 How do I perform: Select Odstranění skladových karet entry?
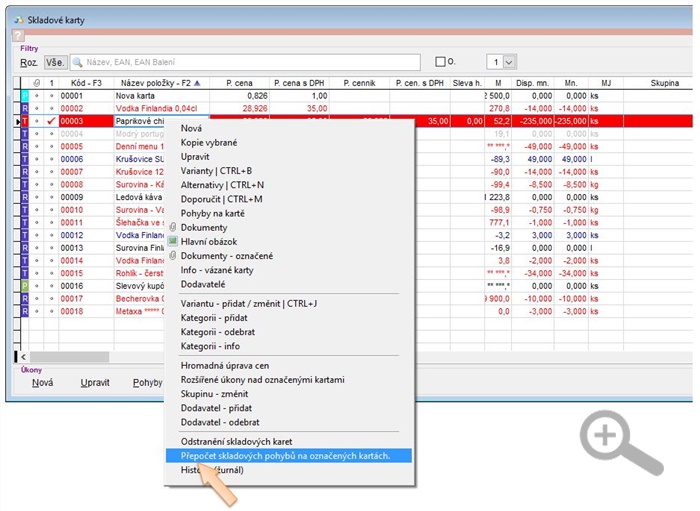coord(236,442)
